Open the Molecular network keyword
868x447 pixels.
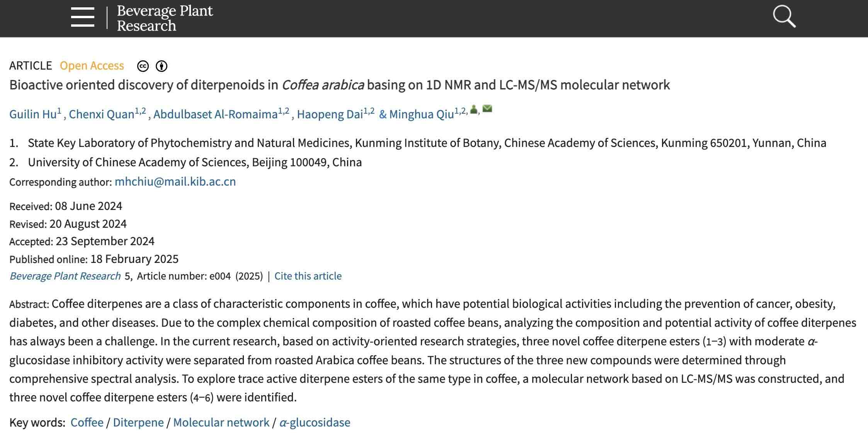(x=221, y=422)
